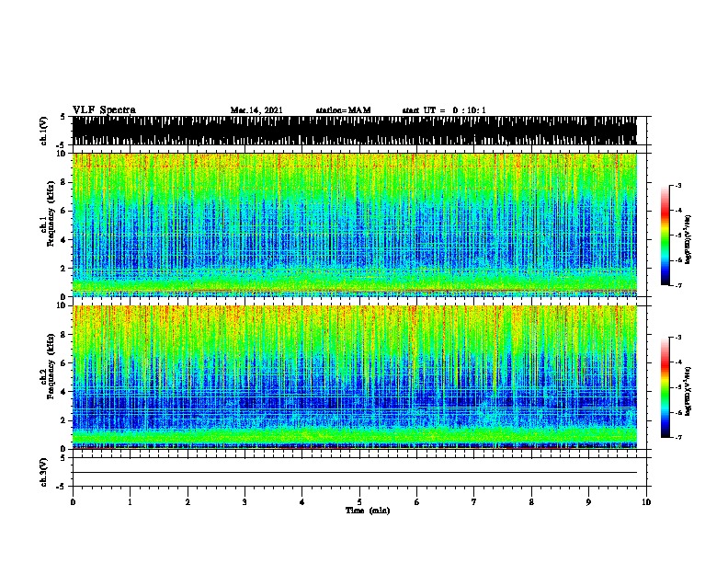The height and width of the screenshot is (563, 728).
Task: Click the "6" frequency tick of ch.1 plot
Action: [x=63, y=211]
